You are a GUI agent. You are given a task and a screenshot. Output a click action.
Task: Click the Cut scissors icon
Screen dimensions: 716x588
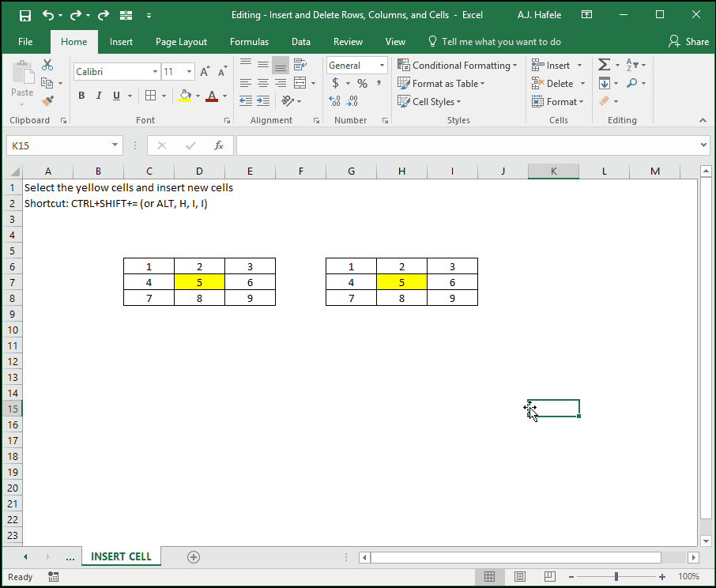[x=47, y=65]
